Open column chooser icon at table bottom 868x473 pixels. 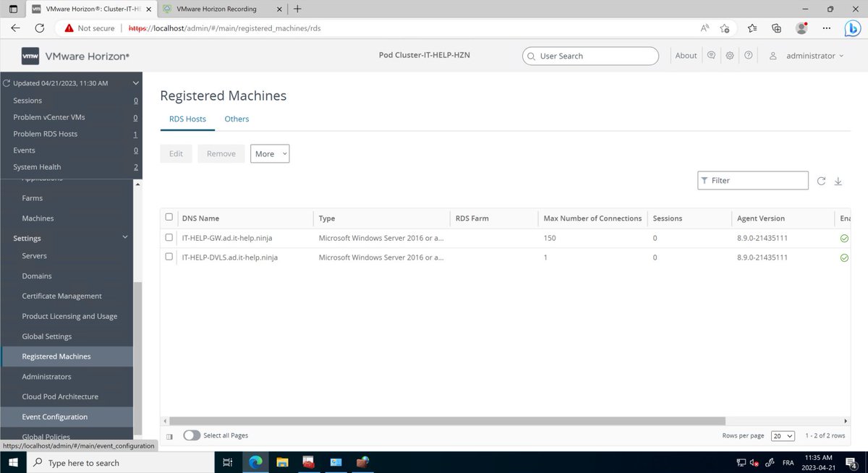[169, 436]
